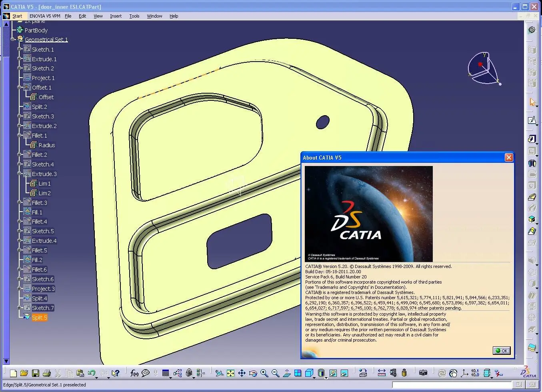
Task: Open a file with the folder icon
Action: 24,373
